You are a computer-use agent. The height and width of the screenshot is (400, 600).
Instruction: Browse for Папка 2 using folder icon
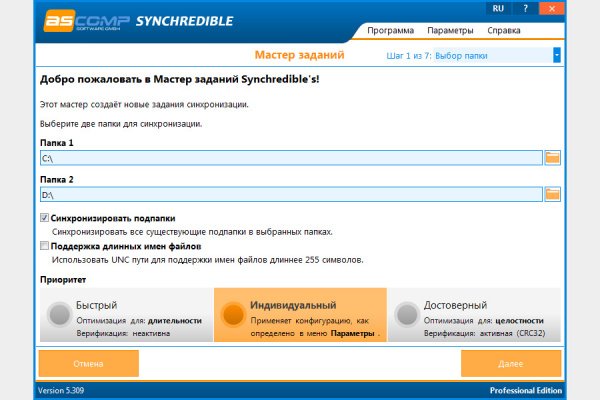coord(552,194)
